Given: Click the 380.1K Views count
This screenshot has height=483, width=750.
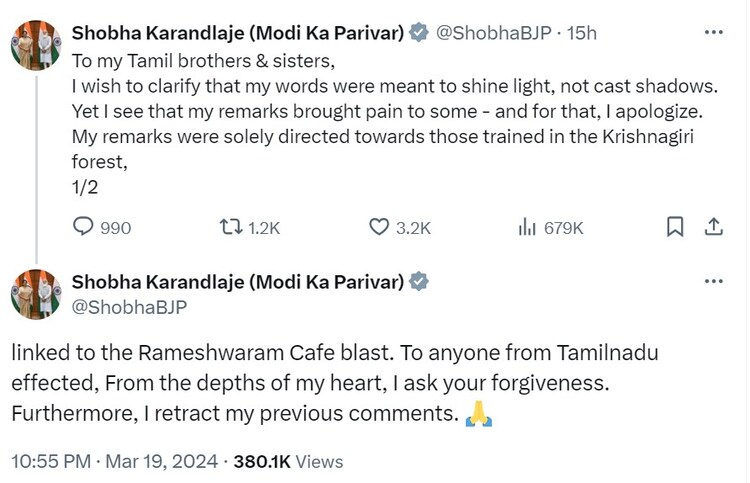Looking at the screenshot, I should click(288, 461).
